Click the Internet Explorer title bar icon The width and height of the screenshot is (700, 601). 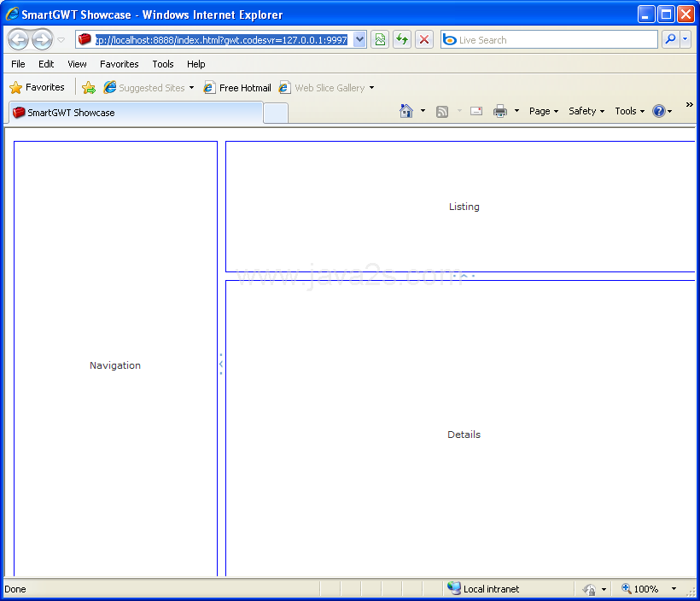[x=12, y=14]
